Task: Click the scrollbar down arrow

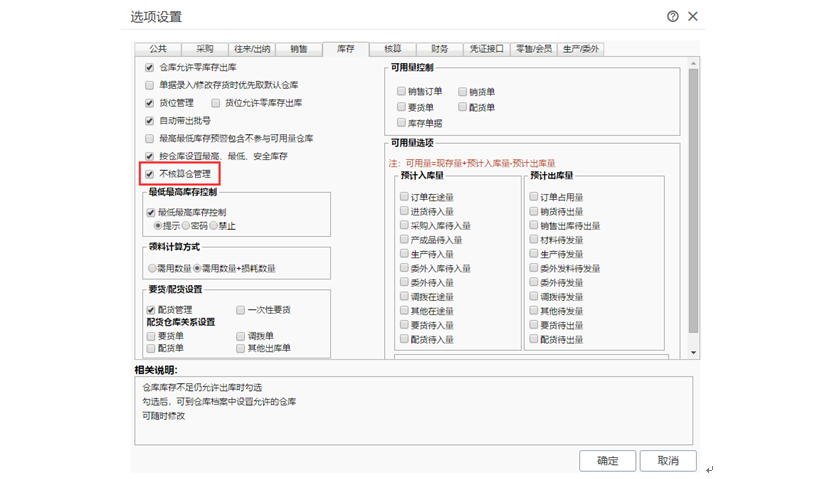Action: (x=693, y=353)
